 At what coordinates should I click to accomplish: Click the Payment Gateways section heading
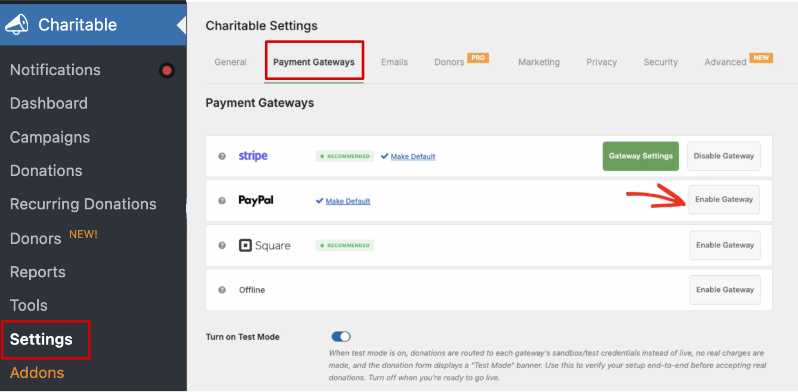260,103
